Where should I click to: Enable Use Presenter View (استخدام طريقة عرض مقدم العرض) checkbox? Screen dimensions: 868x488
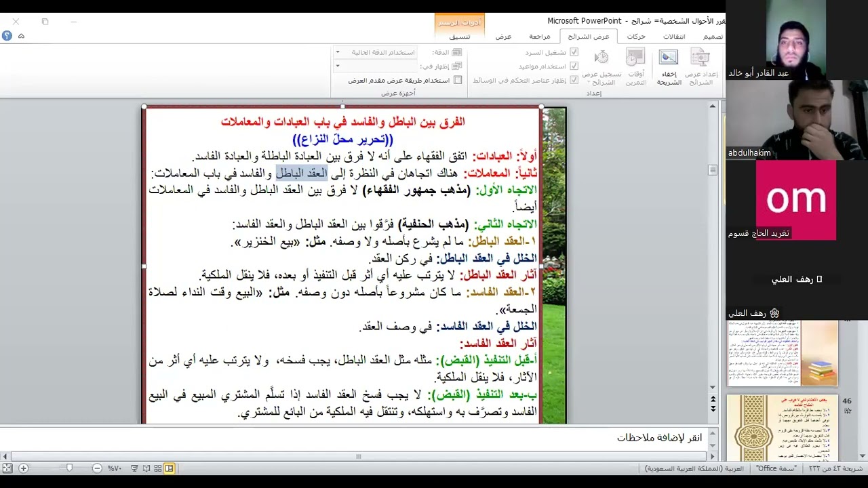tap(458, 80)
